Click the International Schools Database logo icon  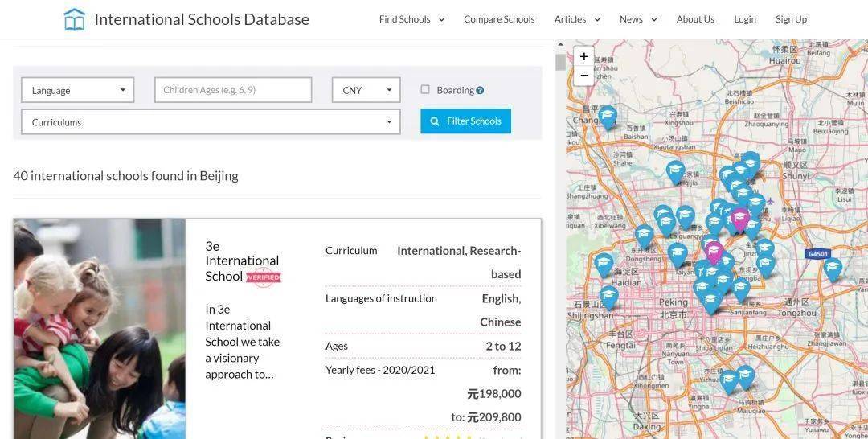pos(74,19)
